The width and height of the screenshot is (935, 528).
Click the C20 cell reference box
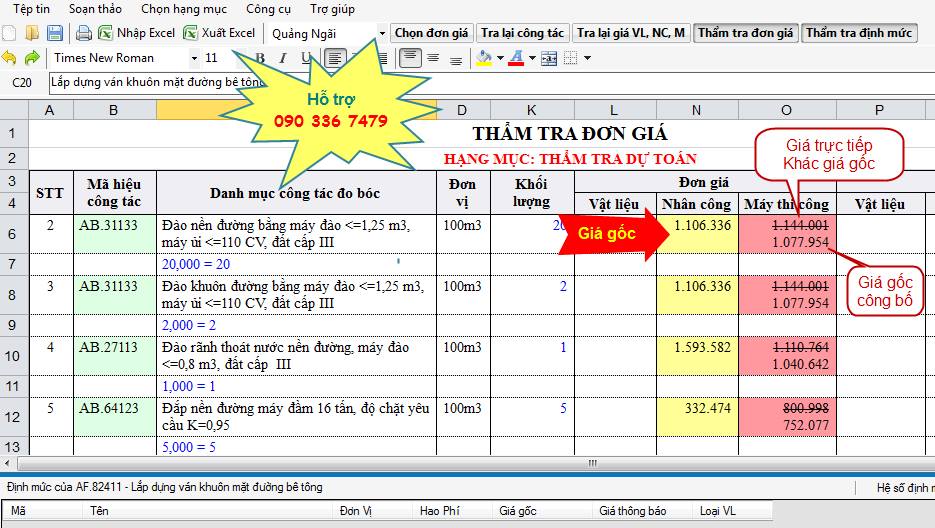coord(22,82)
